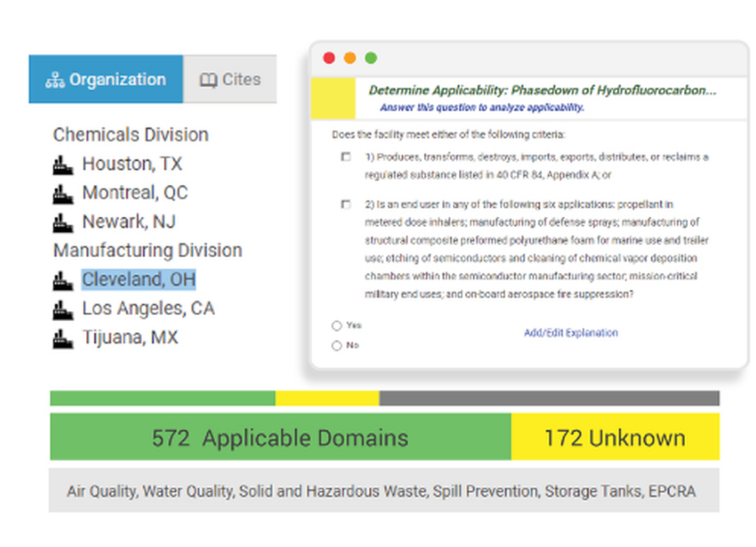Click the factory icon beside Newark, NJ
Screen dimensions: 756x547
(x=64, y=221)
